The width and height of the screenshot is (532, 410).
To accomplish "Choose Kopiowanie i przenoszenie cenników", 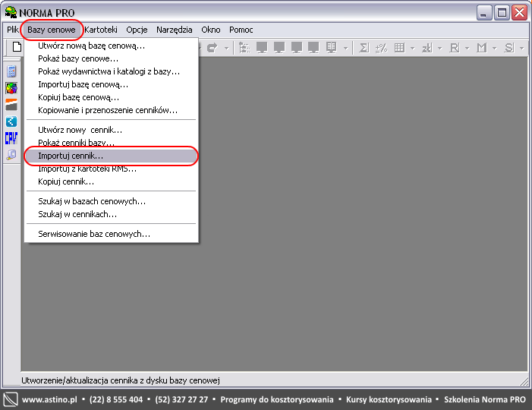I will (112, 110).
